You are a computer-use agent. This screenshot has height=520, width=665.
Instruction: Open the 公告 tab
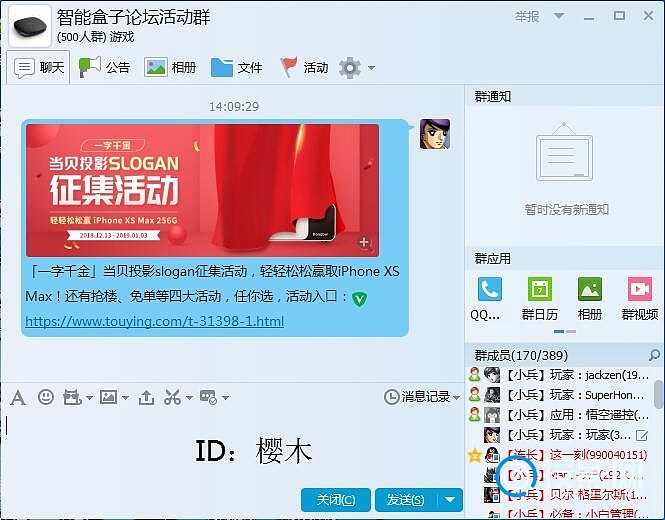(x=104, y=67)
